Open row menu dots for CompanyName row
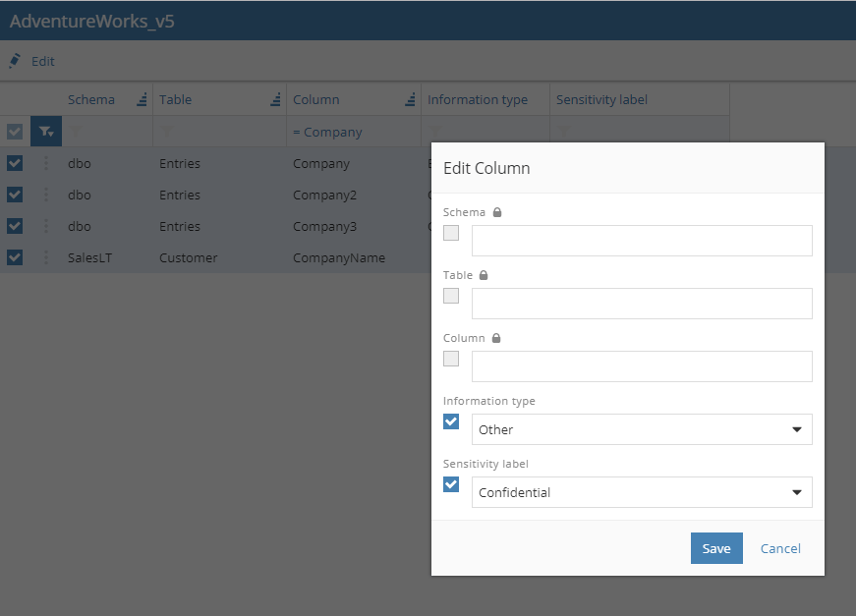Image resolution: width=856 pixels, height=616 pixels. tap(46, 257)
